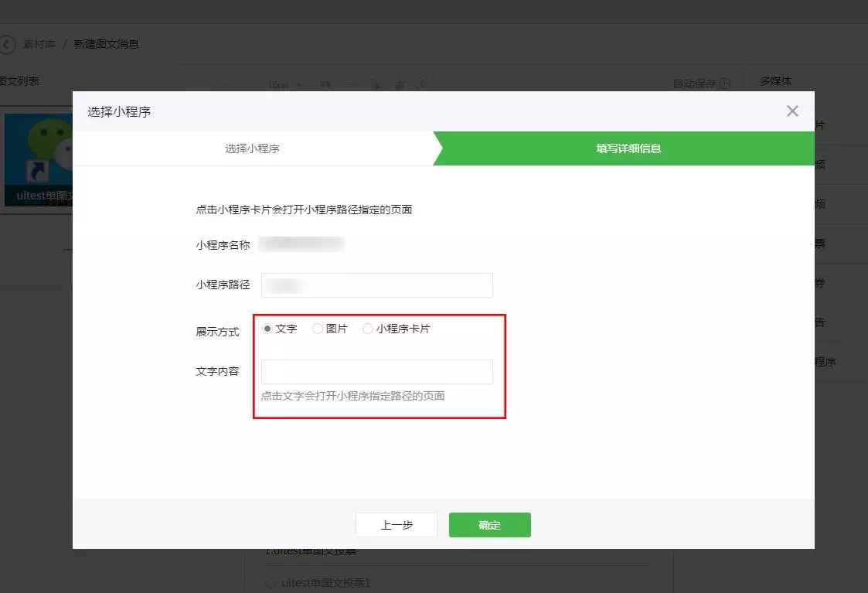Click the 新建图文消息 breadcrumb text
The image size is (868, 593).
(x=106, y=45)
